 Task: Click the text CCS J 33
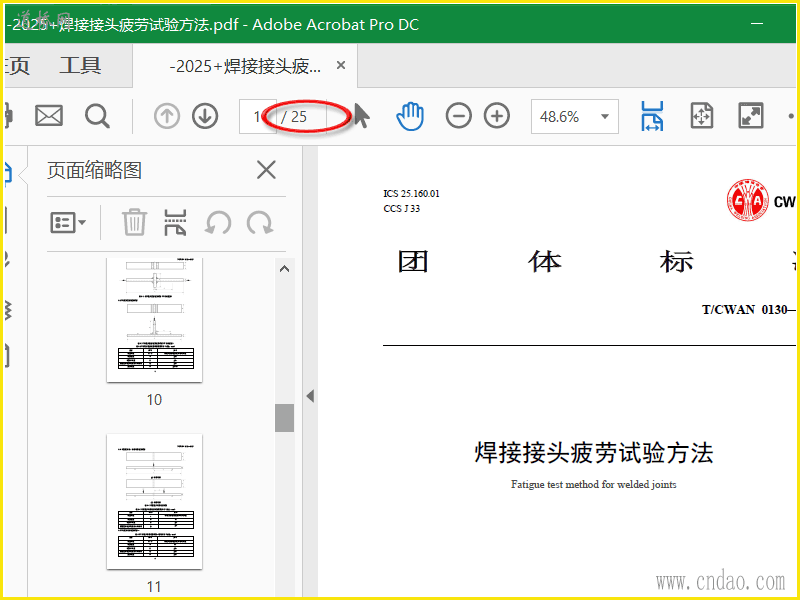[402, 208]
